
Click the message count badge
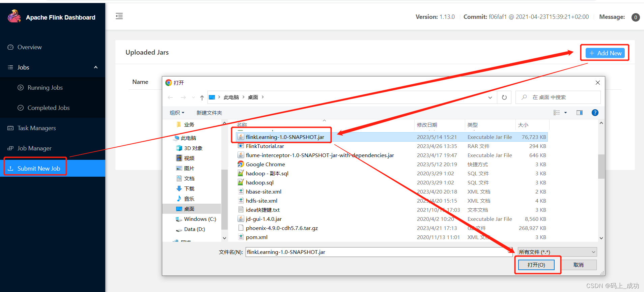point(636,17)
